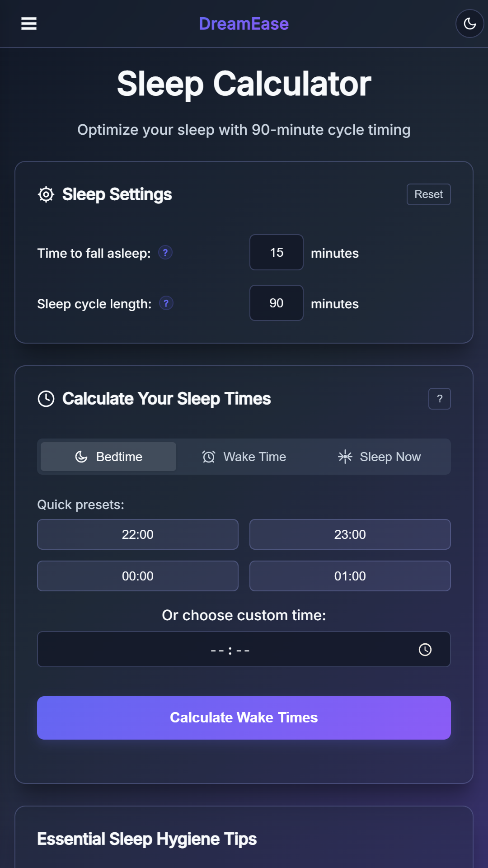
Task: Switch to the Wake Time tab
Action: coord(244,457)
